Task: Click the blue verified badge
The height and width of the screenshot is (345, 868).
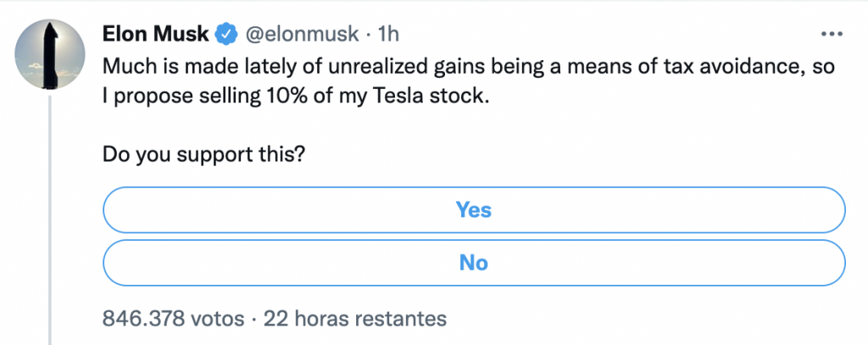Action: click(x=225, y=34)
